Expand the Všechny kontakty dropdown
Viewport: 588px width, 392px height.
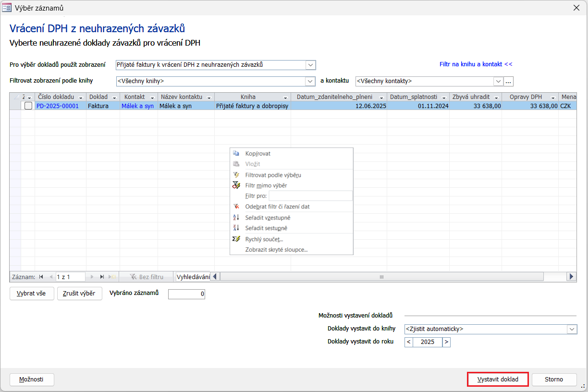click(498, 81)
